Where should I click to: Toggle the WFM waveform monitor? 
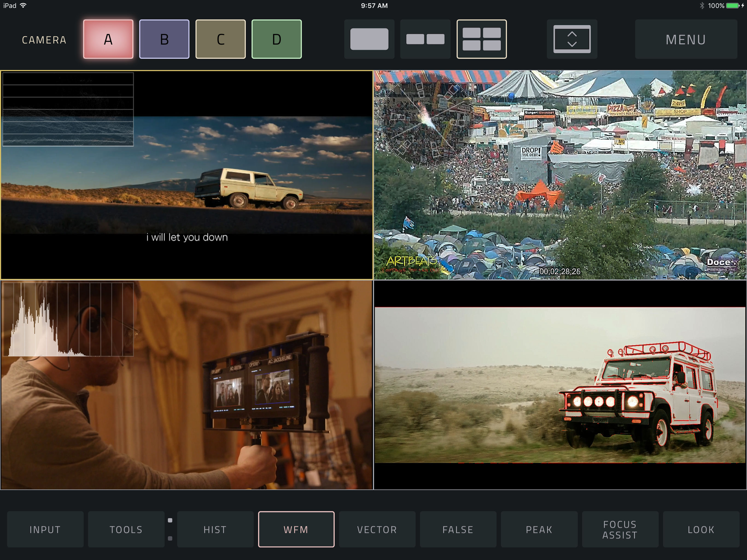point(296,529)
